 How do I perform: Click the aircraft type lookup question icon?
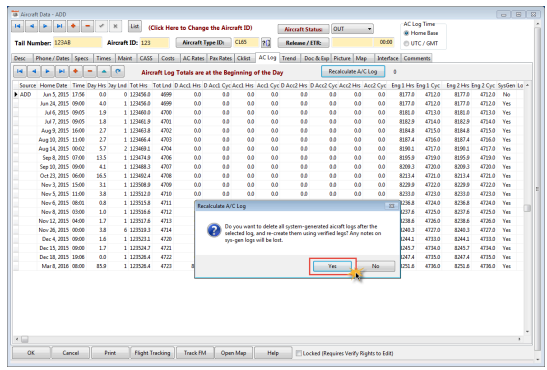pos(266,43)
